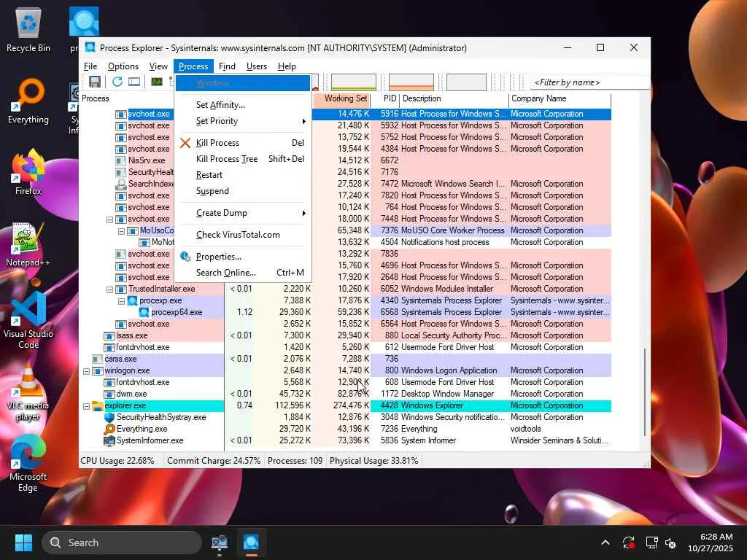The width and height of the screenshot is (747, 560).
Task: Open the Find menu
Action: click(227, 66)
